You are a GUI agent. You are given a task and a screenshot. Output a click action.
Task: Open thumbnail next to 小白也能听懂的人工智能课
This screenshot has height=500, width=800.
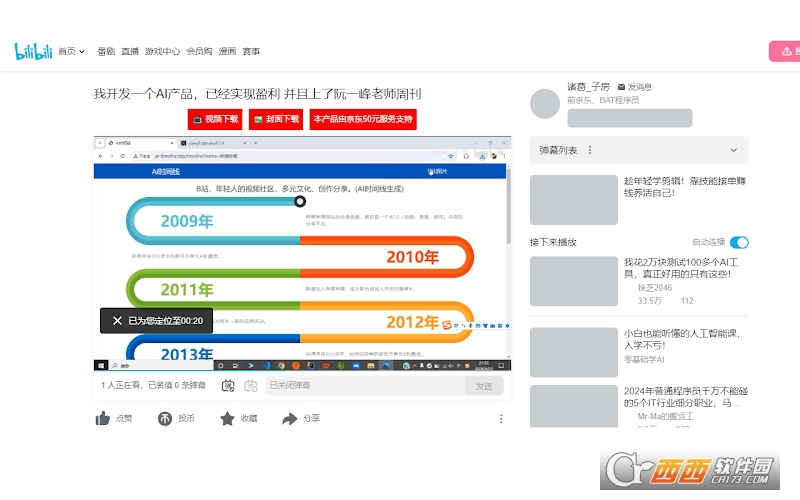[573, 352]
